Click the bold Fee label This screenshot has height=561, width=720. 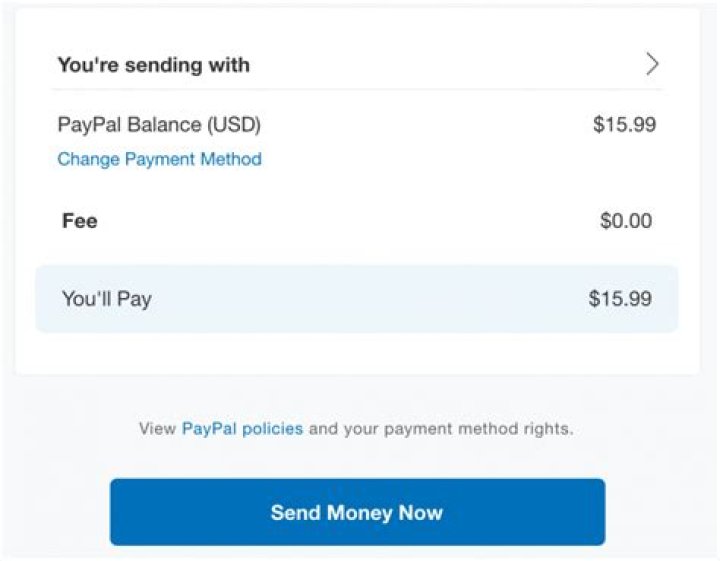coord(80,220)
